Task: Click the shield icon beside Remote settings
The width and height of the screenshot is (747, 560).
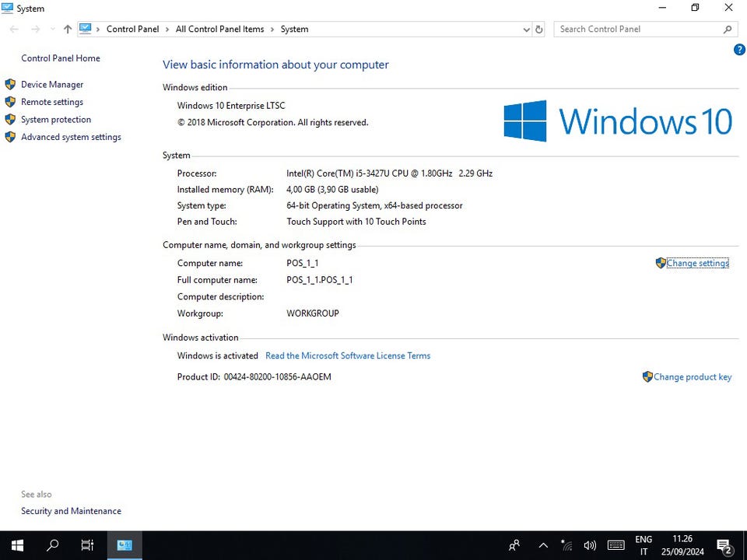Action: click(10, 102)
